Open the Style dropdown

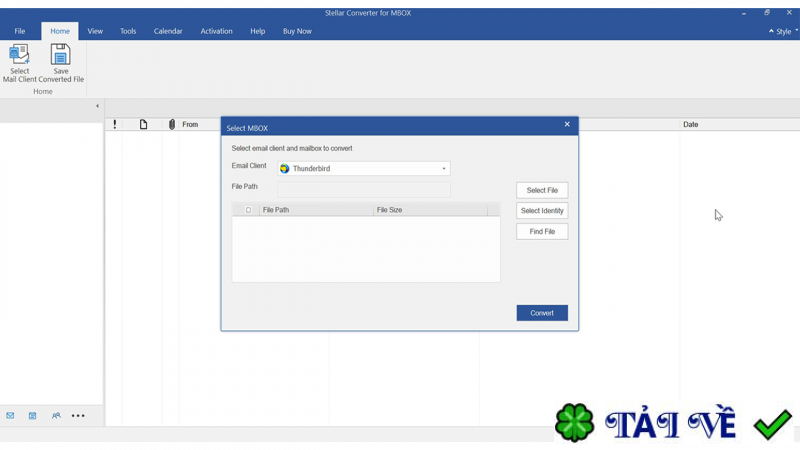click(x=783, y=31)
